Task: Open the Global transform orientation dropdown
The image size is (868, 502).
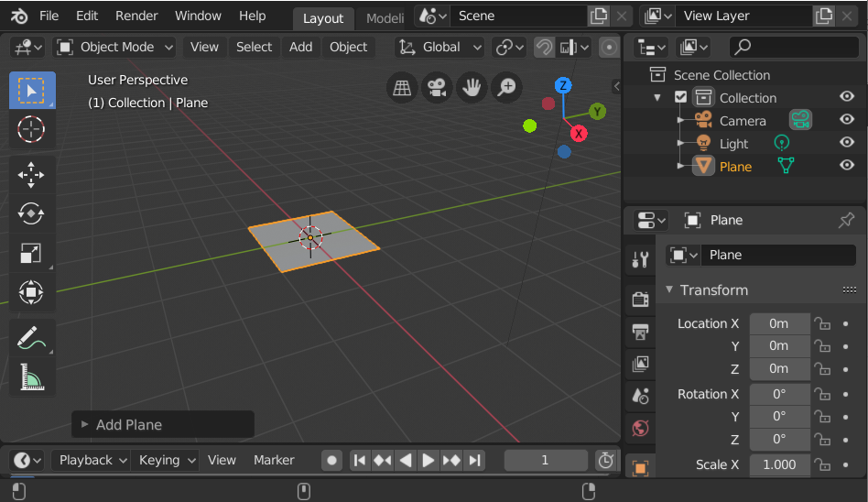Action: tap(439, 48)
